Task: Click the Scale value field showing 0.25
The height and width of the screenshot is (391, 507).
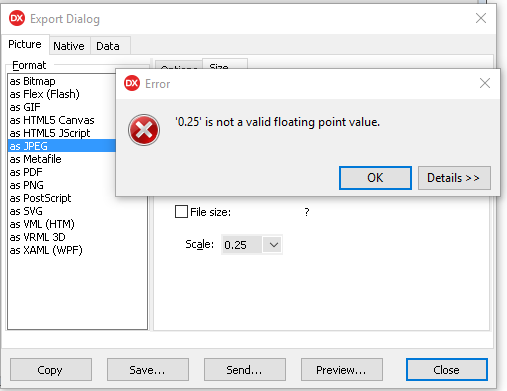Action: [x=242, y=245]
